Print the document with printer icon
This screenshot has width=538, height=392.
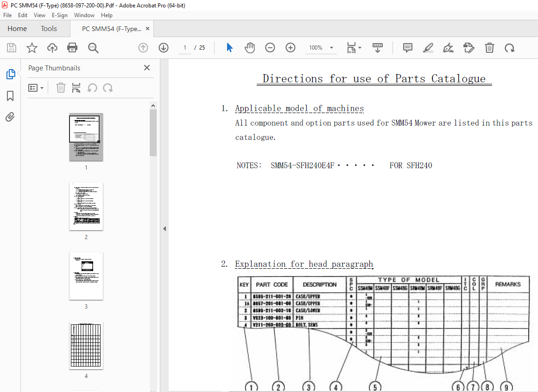pyautogui.click(x=72, y=48)
